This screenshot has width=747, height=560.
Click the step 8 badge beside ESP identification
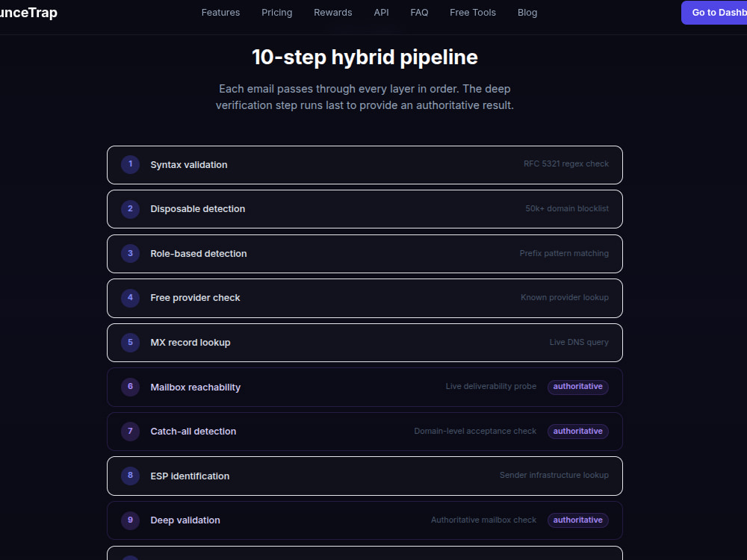tap(130, 476)
